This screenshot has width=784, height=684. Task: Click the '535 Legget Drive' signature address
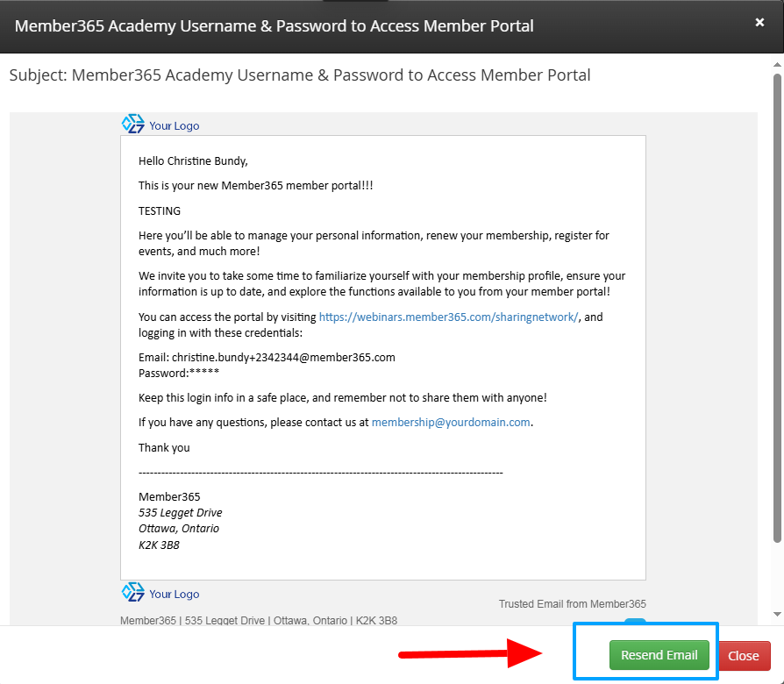tap(181, 512)
